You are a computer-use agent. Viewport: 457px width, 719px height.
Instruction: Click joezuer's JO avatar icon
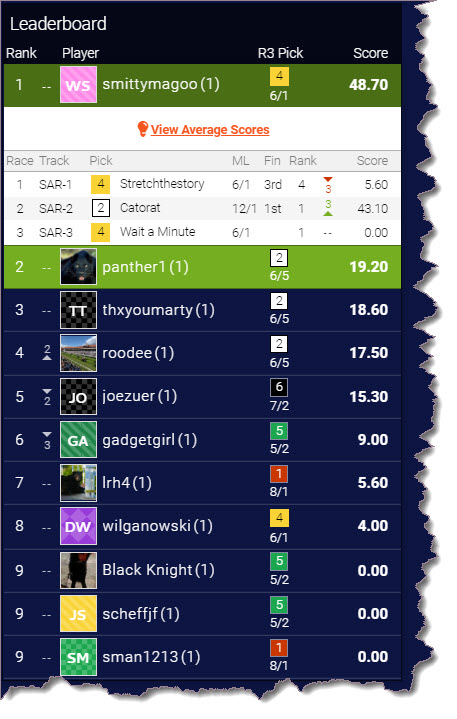78,397
